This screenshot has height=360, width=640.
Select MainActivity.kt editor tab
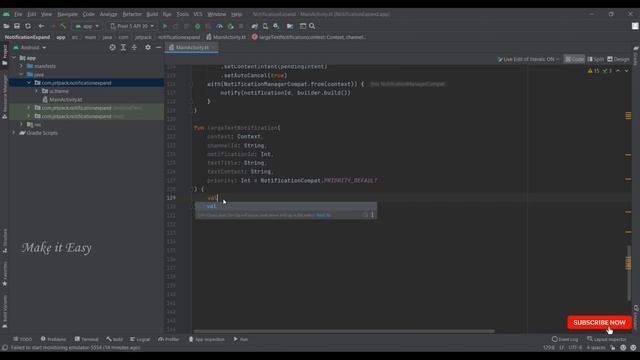click(x=192, y=47)
